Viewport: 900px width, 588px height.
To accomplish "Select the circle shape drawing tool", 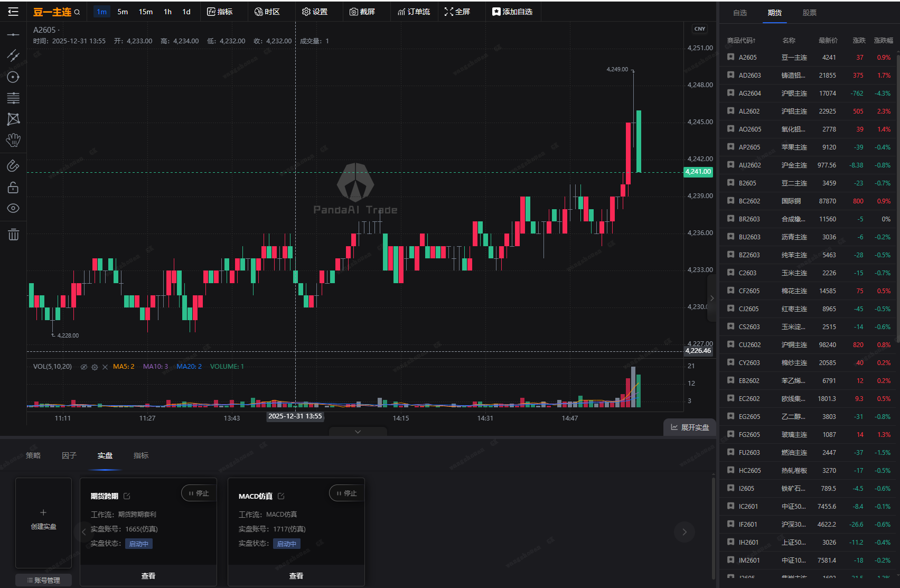I will tap(13, 77).
